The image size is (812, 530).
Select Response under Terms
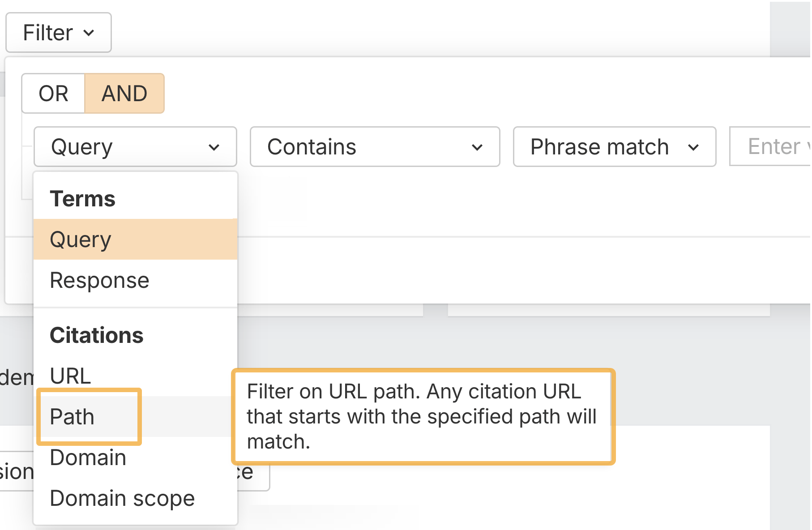[100, 281]
